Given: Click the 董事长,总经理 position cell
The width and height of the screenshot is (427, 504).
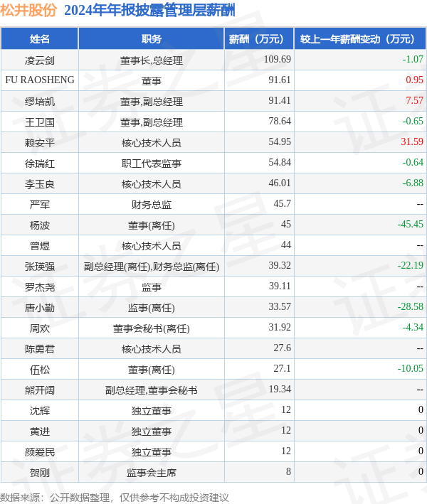Looking at the screenshot, I should coord(152,60).
